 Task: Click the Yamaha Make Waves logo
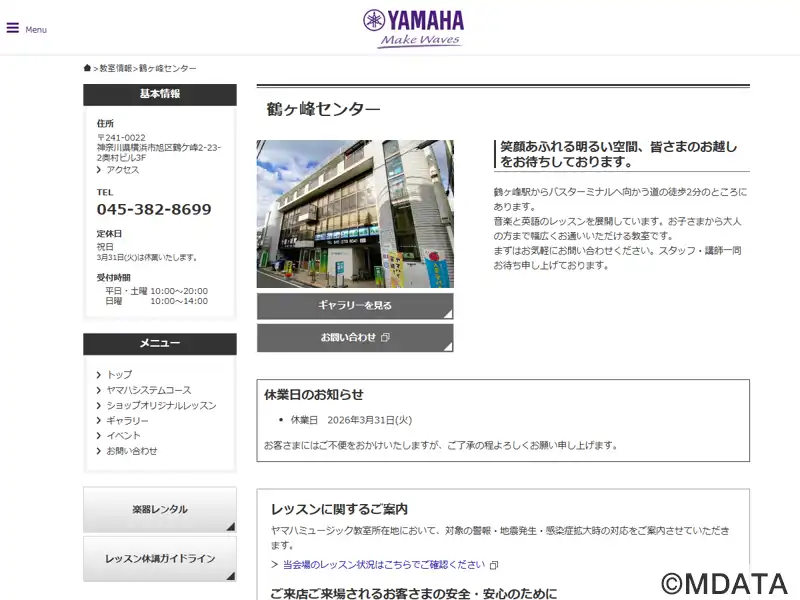413,29
